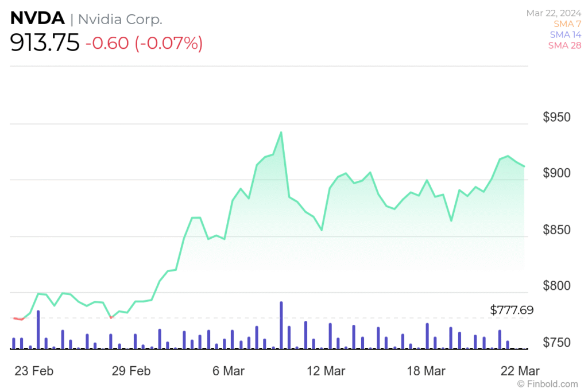The image size is (588, 392).
Task: Click the $850 y-axis price label
Action: [558, 230]
